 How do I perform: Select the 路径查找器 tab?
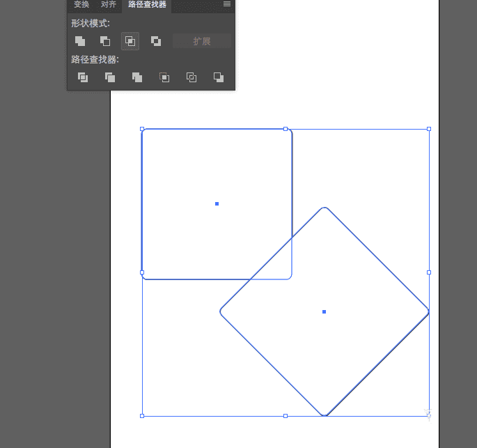click(147, 5)
